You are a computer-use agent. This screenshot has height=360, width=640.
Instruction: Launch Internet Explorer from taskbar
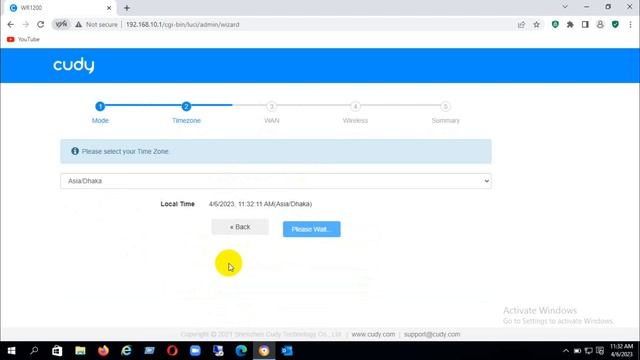coord(127,351)
